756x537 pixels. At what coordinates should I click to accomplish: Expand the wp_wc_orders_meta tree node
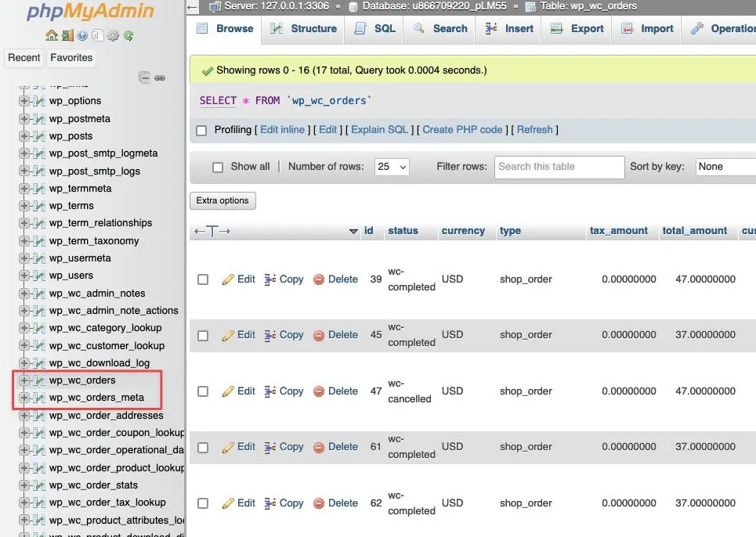24,398
